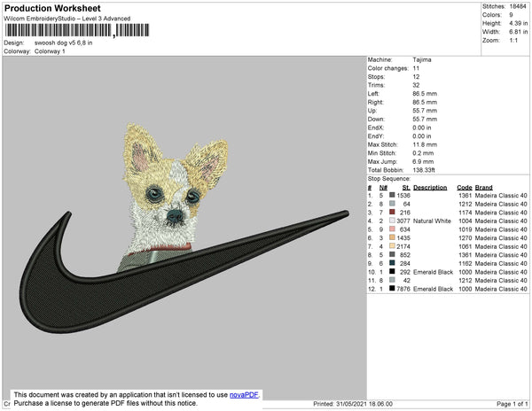Select the light gray-blue swatch for stop 2
Image resolution: width=532 pixels, height=411 pixels.
392,204
